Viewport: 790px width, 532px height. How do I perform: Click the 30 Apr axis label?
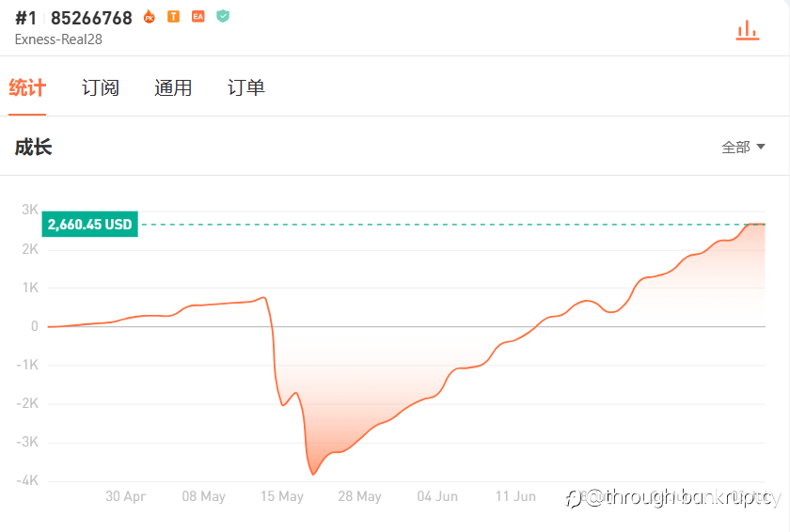tap(125, 496)
